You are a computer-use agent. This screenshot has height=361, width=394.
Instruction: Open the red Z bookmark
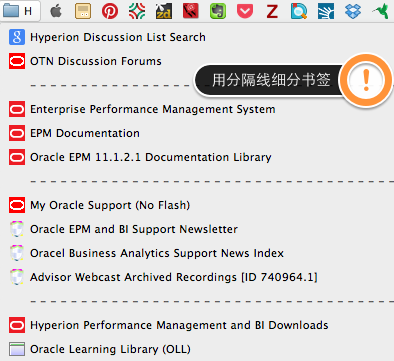coord(272,12)
